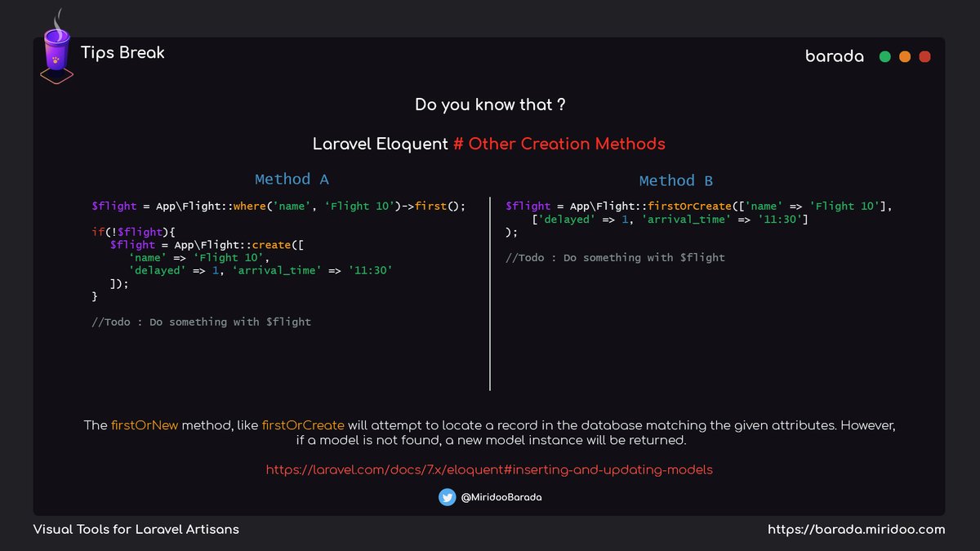Click "Visual Tools for Laravel Artisans" footer
Screen dimensions: 980x551
(136, 529)
